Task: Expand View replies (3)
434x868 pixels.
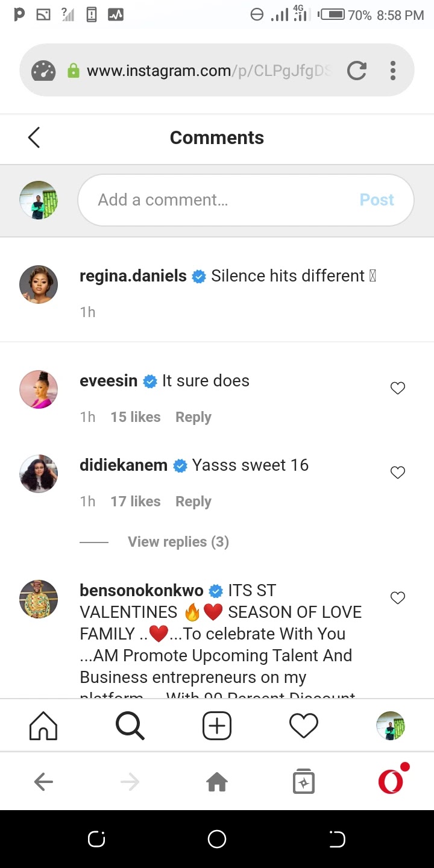Action: pyautogui.click(x=178, y=542)
